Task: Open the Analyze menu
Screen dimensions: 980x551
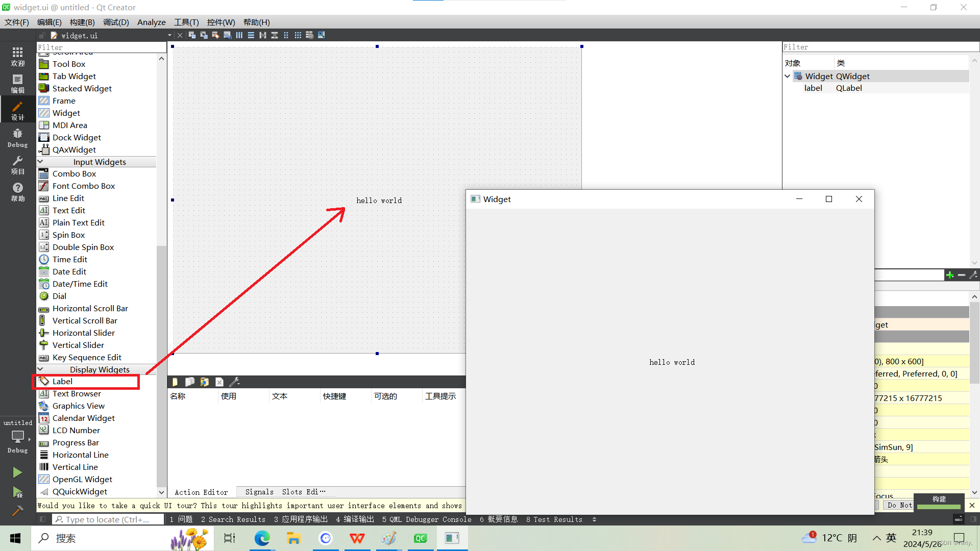Action: [152, 22]
